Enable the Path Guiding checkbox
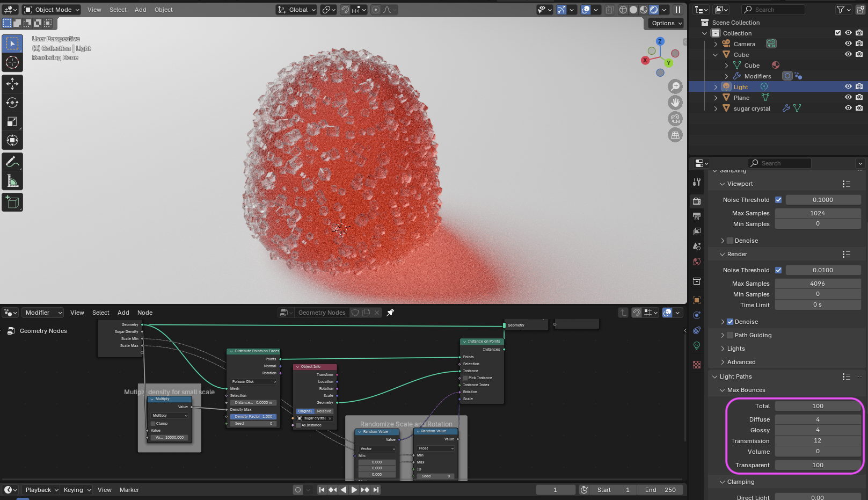Image resolution: width=868 pixels, height=500 pixels. tap(730, 335)
